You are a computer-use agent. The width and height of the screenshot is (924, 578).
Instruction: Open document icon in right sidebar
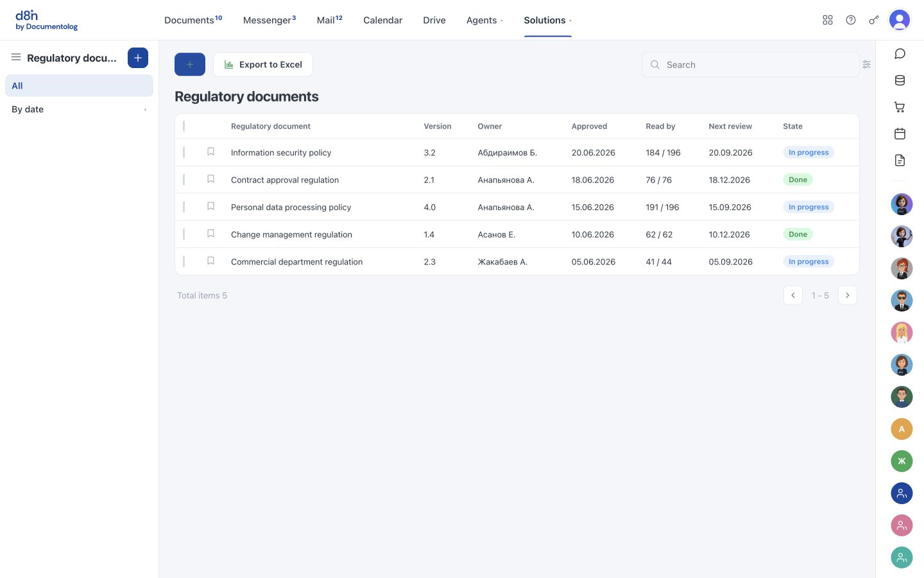pos(900,161)
